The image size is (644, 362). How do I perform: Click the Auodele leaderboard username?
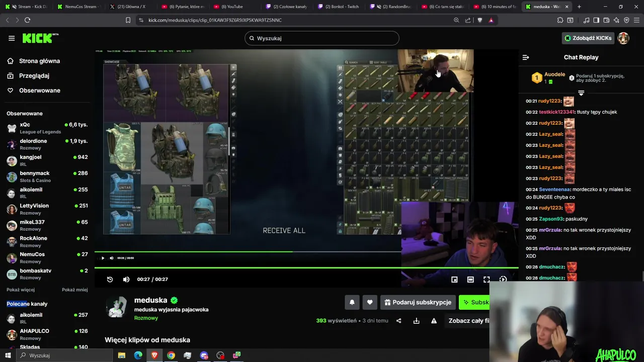pos(554,74)
